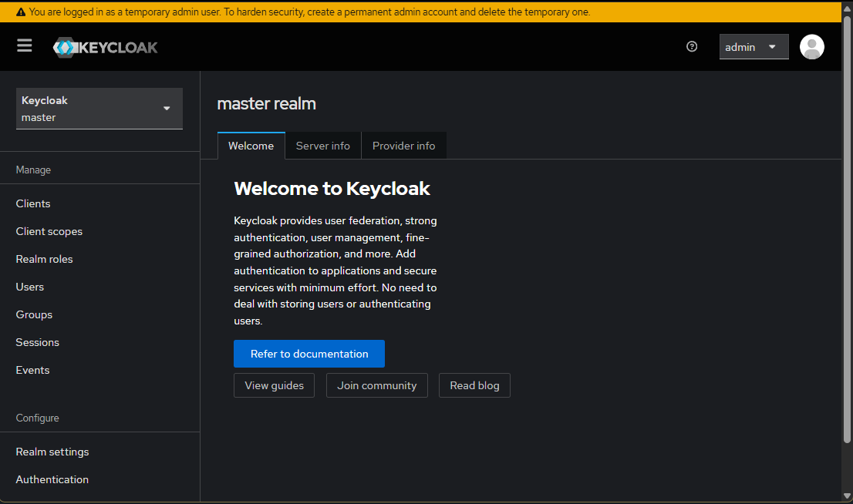Expand the master realm selector dropdown

pos(99,108)
